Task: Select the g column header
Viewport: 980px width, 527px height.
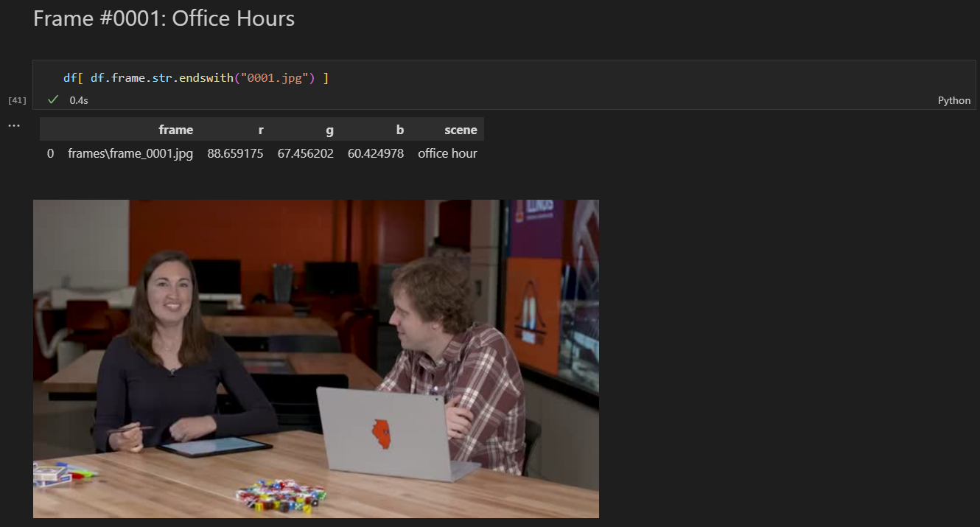Action: tap(329, 130)
